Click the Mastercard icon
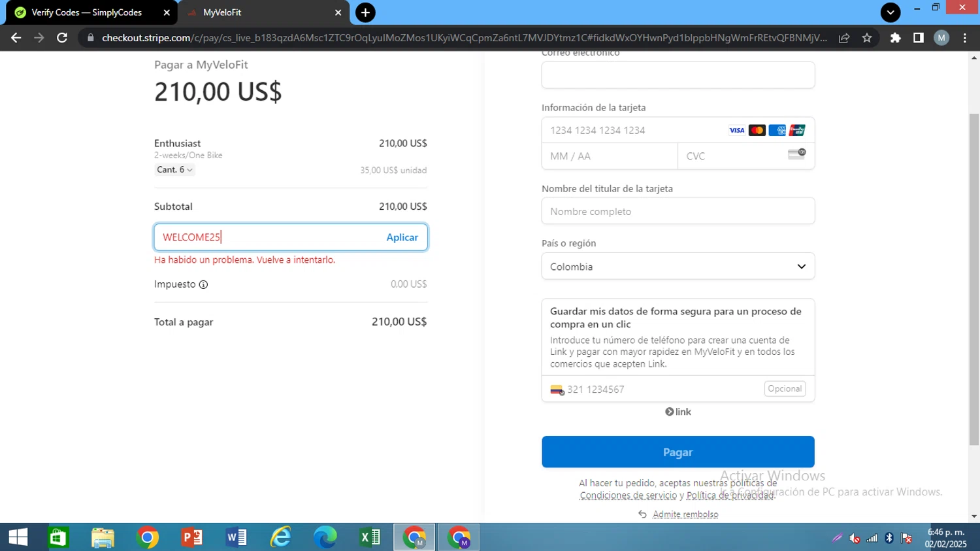Viewport: 980px width, 551px height. (757, 130)
